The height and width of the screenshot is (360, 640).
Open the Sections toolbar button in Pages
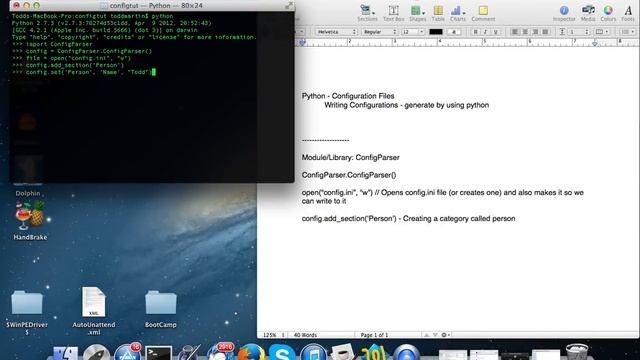(x=367, y=13)
